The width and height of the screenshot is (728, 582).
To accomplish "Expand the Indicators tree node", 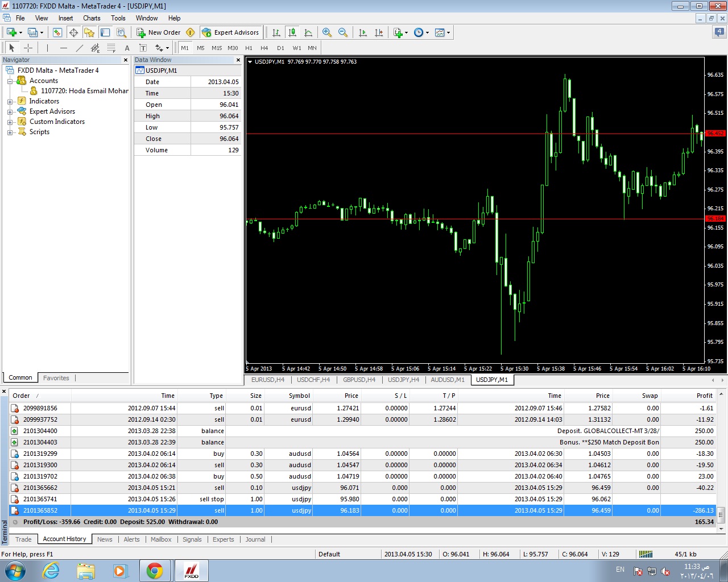I will [x=10, y=101].
